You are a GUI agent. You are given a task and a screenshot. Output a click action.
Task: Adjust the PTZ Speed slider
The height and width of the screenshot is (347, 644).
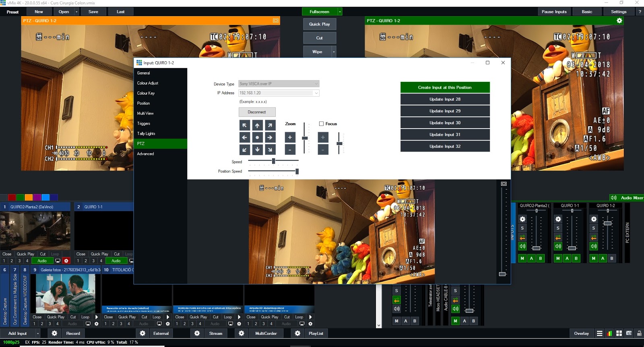pyautogui.click(x=273, y=161)
